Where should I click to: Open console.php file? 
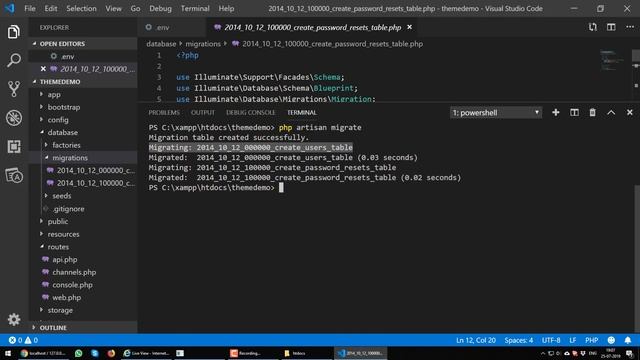pos(72,285)
